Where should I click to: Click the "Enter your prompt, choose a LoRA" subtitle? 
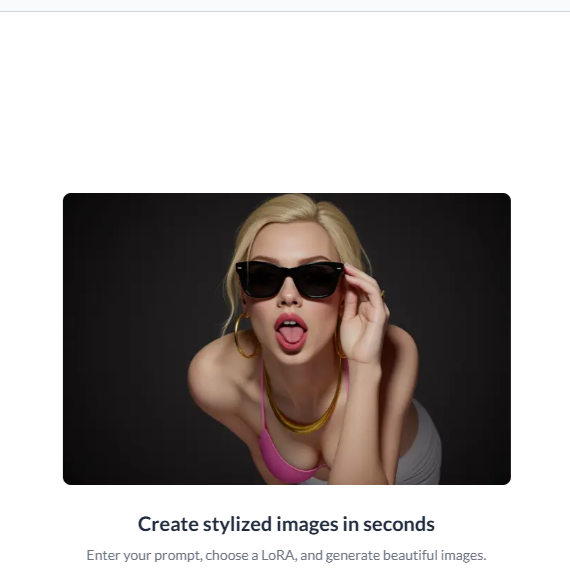pyautogui.click(x=190, y=555)
